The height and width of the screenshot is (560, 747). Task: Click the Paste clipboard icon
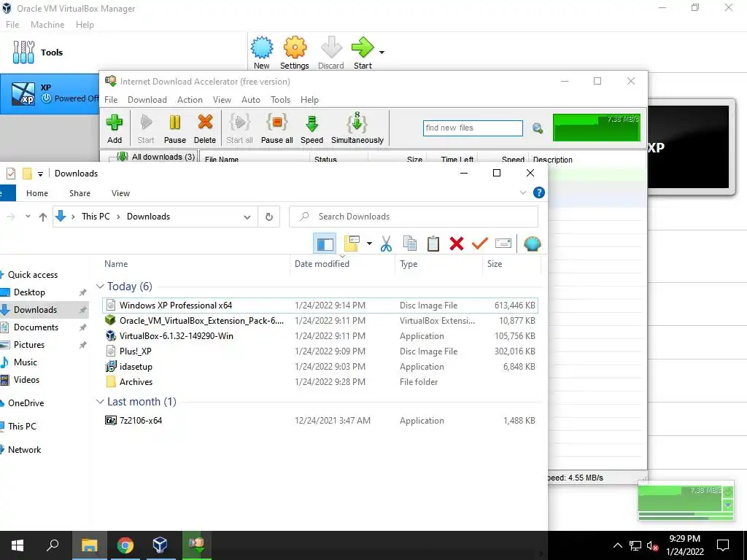click(433, 244)
